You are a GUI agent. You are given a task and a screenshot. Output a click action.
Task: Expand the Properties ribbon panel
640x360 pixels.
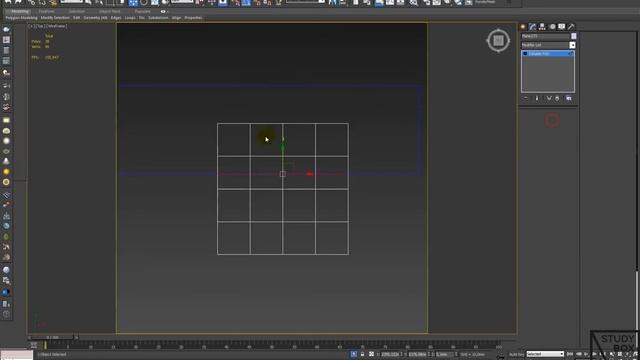click(193, 18)
